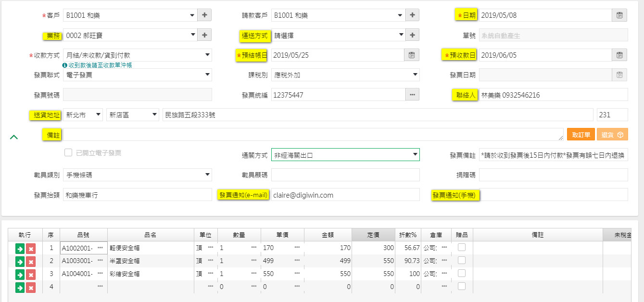This screenshot has height=302, width=644.
Task: Open the district dropdown showing 新店區
Action: 132,114
